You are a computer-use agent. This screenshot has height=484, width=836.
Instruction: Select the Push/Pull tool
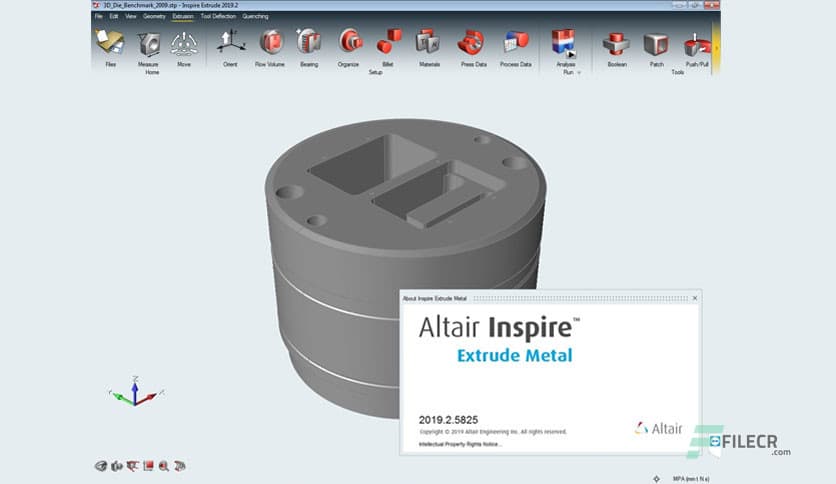(x=696, y=45)
